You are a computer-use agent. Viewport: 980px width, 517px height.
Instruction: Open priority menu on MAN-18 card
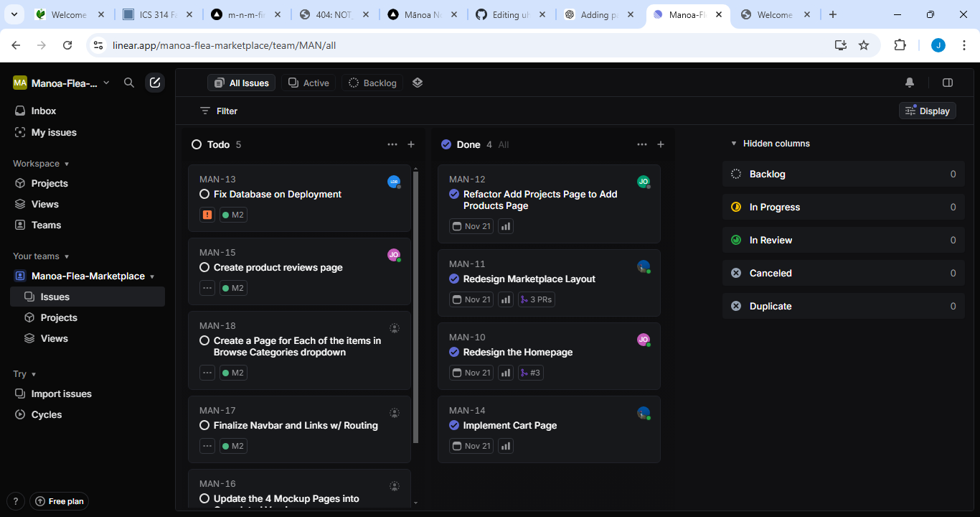(207, 373)
